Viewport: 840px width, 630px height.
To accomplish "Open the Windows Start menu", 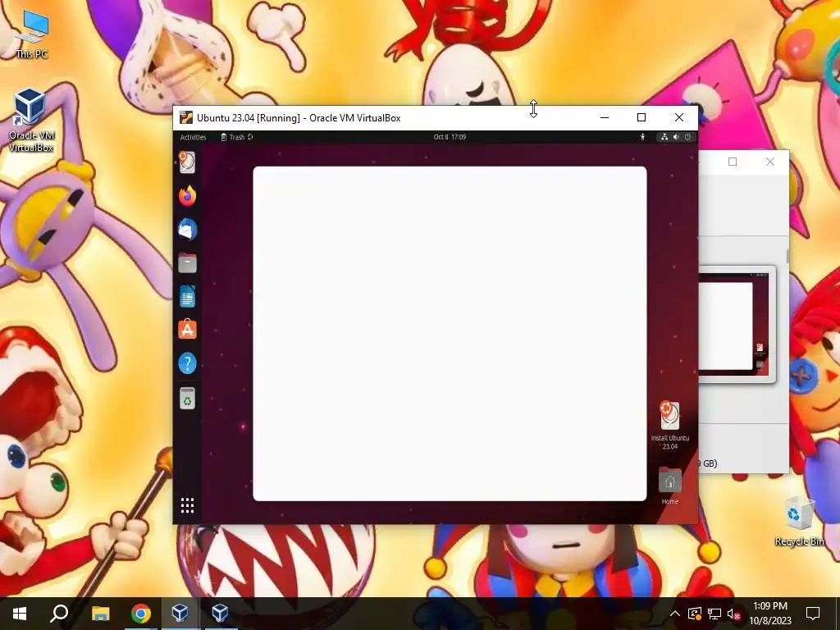I will point(20,614).
